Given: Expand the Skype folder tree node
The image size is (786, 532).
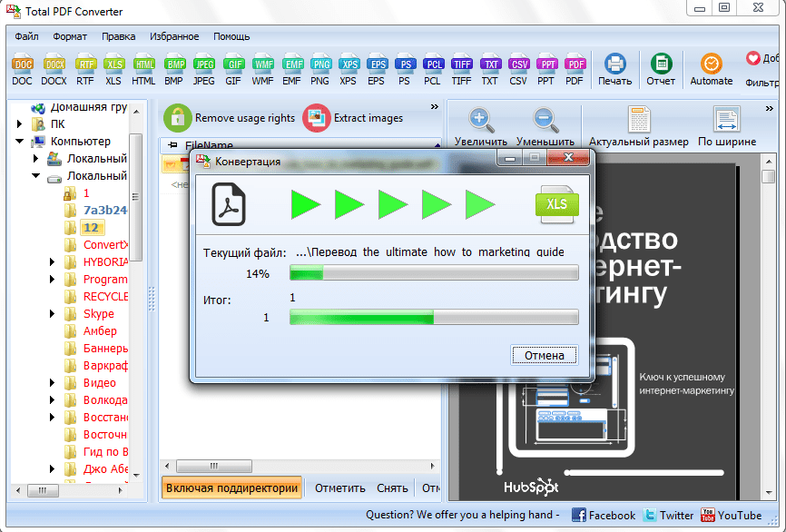Looking at the screenshot, I should tap(53, 314).
